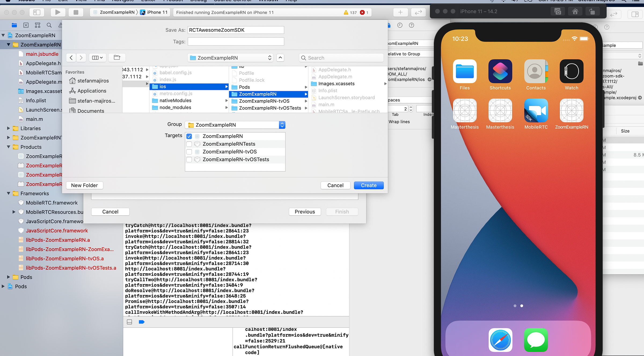644x356 pixels.
Task: Uncheck the ZoomExampleRN target checkbox
Action: click(x=189, y=136)
